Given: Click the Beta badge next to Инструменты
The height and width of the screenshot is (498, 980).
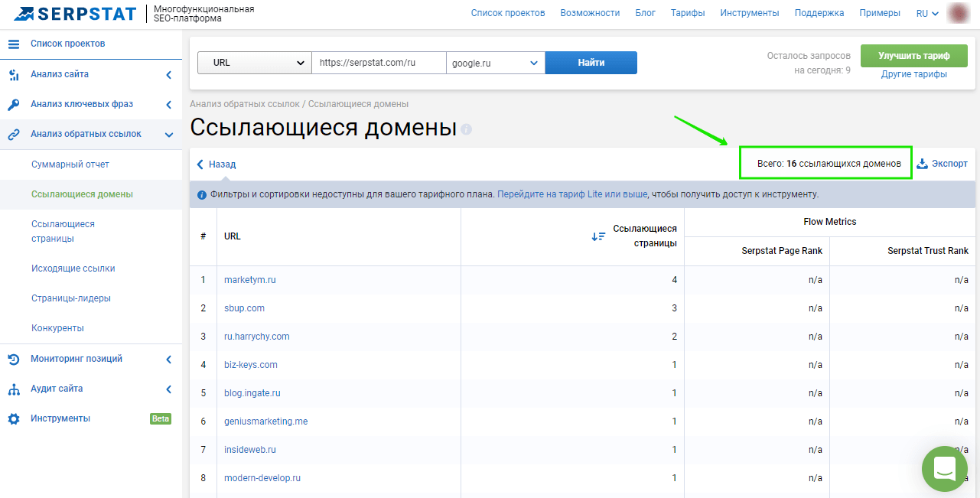Looking at the screenshot, I should 161,418.
